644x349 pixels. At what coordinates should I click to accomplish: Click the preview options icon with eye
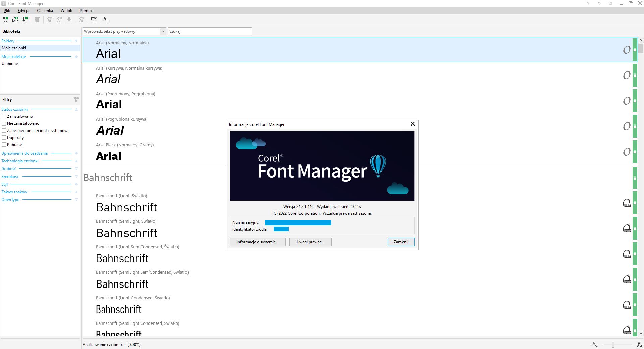(x=94, y=20)
